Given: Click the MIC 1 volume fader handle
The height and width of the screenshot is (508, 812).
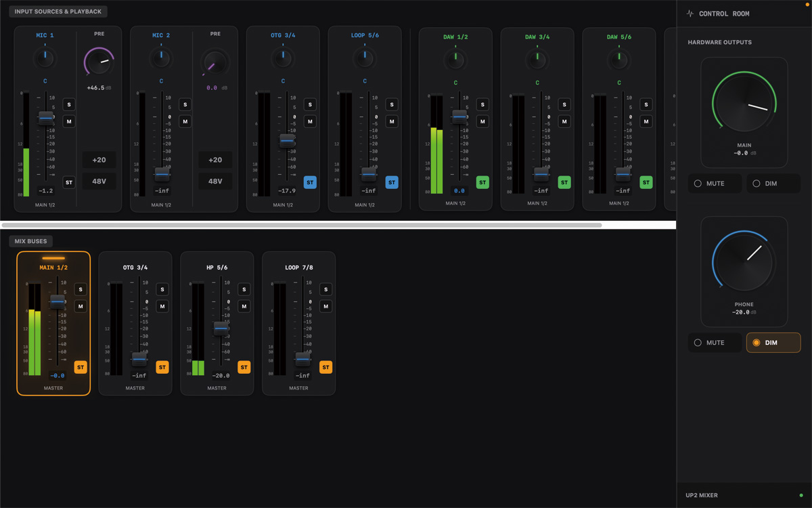Looking at the screenshot, I should pyautogui.click(x=45, y=118).
